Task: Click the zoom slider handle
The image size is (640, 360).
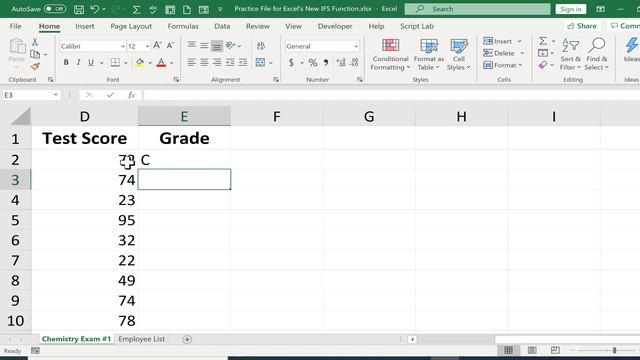Action: pos(614,350)
